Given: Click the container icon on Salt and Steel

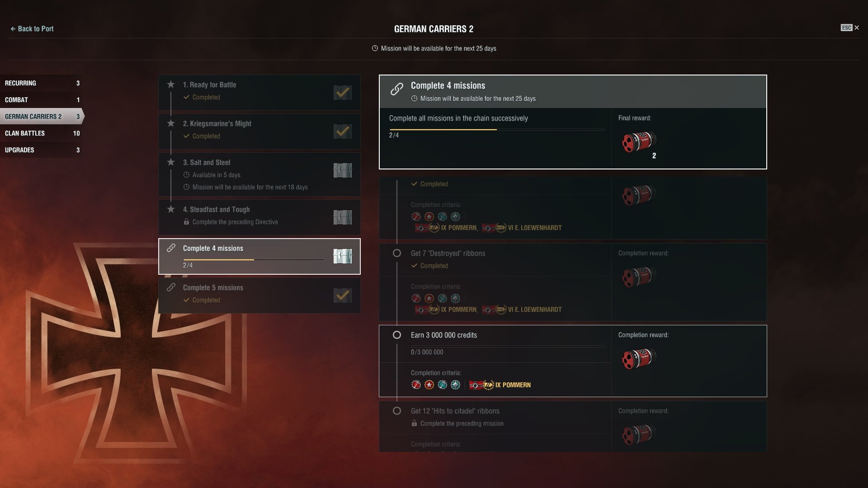Looking at the screenshot, I should pyautogui.click(x=342, y=170).
